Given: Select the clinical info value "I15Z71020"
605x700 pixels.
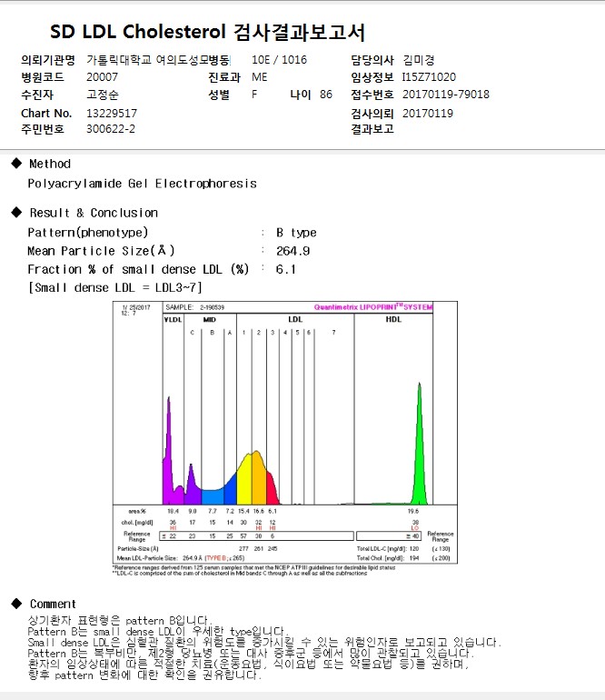Looking at the screenshot, I should (x=429, y=76).
